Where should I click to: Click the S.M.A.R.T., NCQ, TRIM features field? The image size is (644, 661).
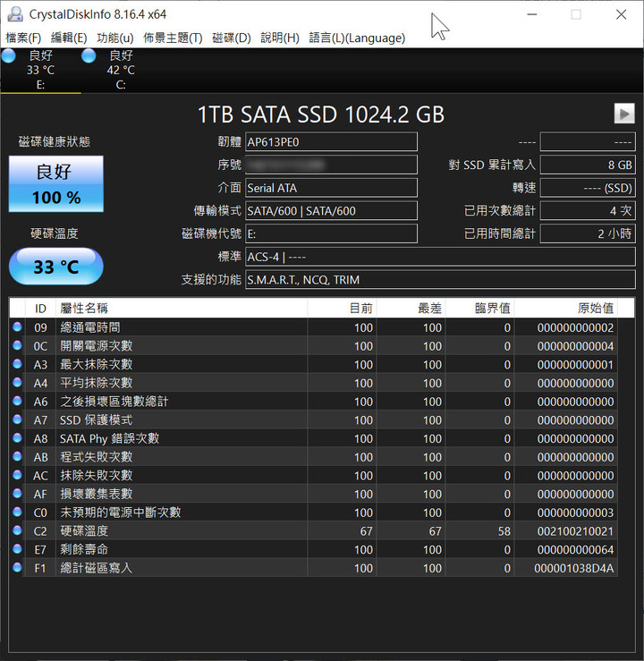pyautogui.click(x=440, y=279)
